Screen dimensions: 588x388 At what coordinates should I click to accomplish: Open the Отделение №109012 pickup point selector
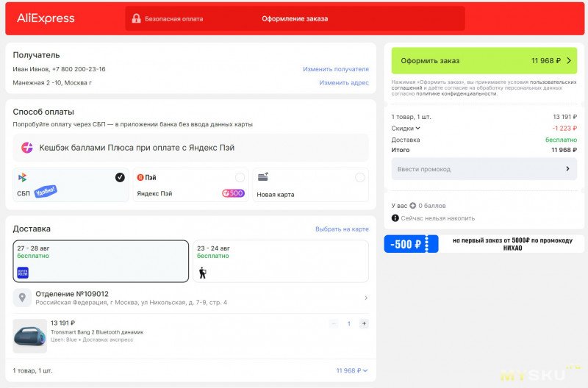click(x=190, y=298)
